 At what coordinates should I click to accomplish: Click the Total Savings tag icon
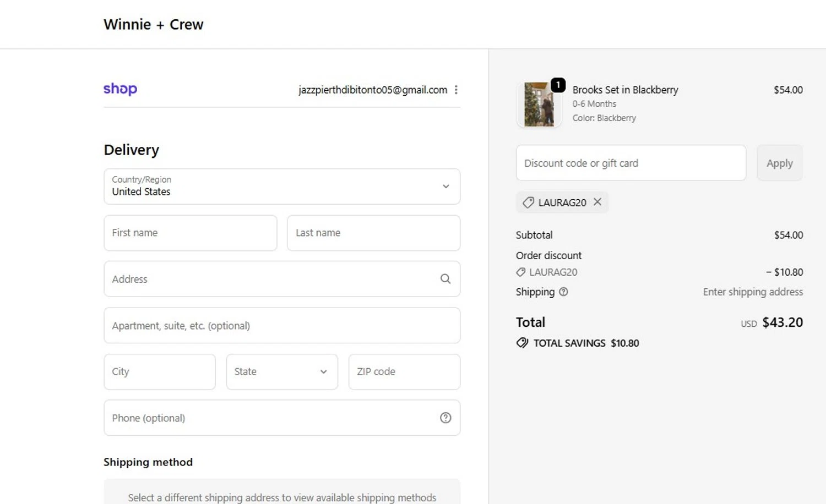pos(522,343)
